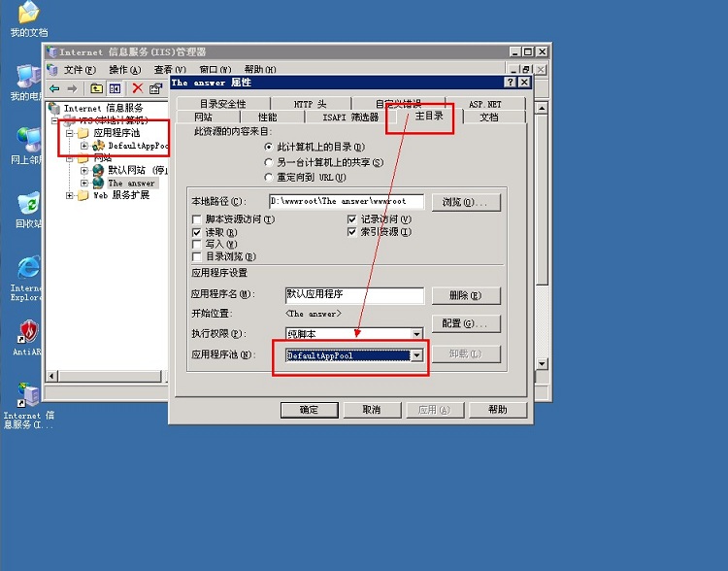
Task: Click scroll-down arrow in IIS manager window
Action: click(542, 363)
